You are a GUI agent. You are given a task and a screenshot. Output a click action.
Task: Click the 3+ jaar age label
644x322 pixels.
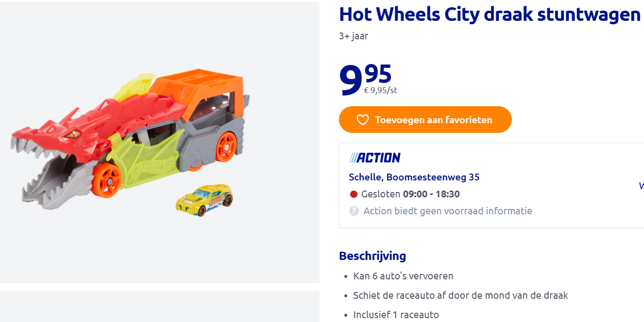pyautogui.click(x=353, y=36)
